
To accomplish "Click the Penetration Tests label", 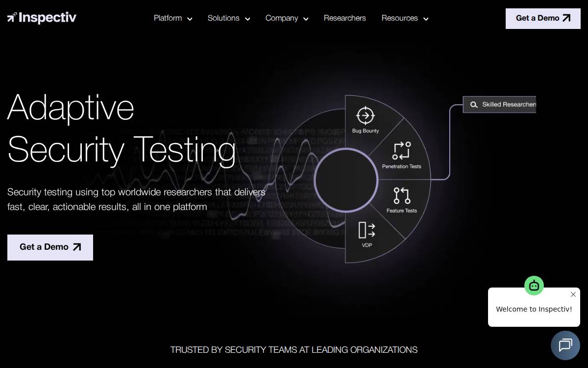I will [x=402, y=166].
